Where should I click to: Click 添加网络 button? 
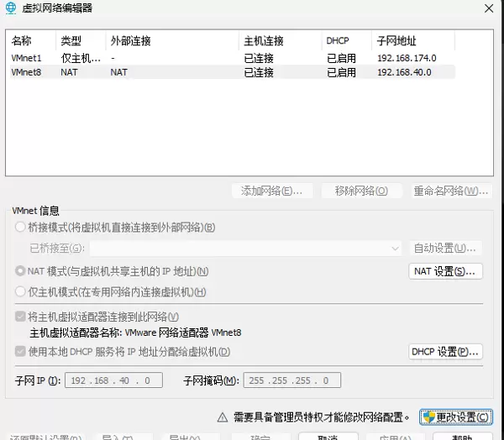coord(271,191)
